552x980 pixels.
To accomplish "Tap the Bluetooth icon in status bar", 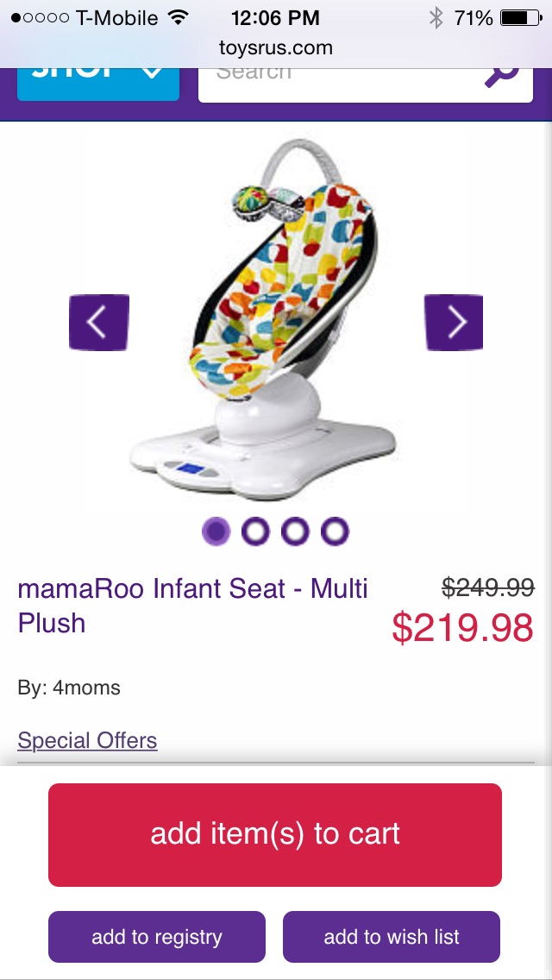I will pyautogui.click(x=436, y=18).
